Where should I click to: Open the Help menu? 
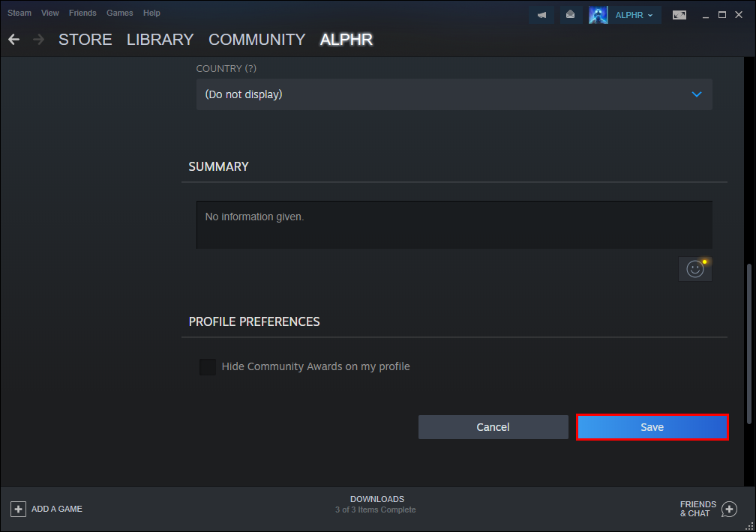(x=151, y=13)
